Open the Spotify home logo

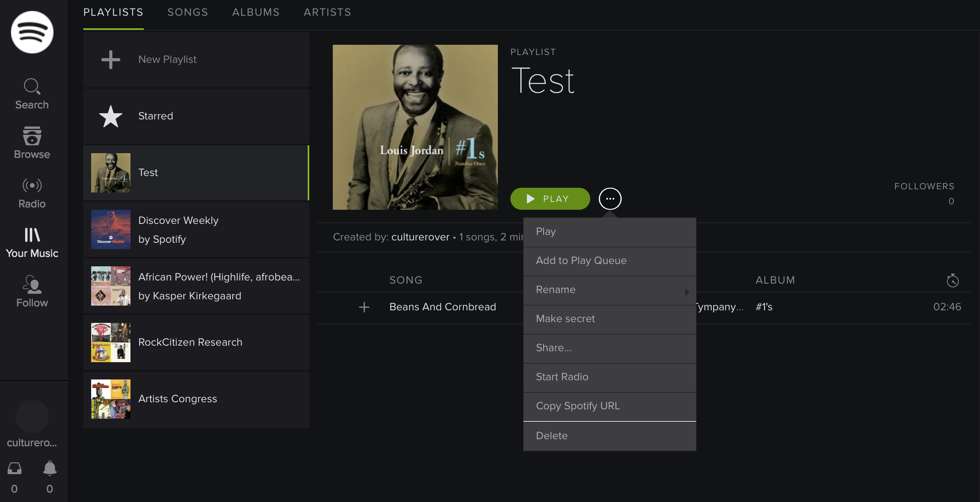point(32,32)
